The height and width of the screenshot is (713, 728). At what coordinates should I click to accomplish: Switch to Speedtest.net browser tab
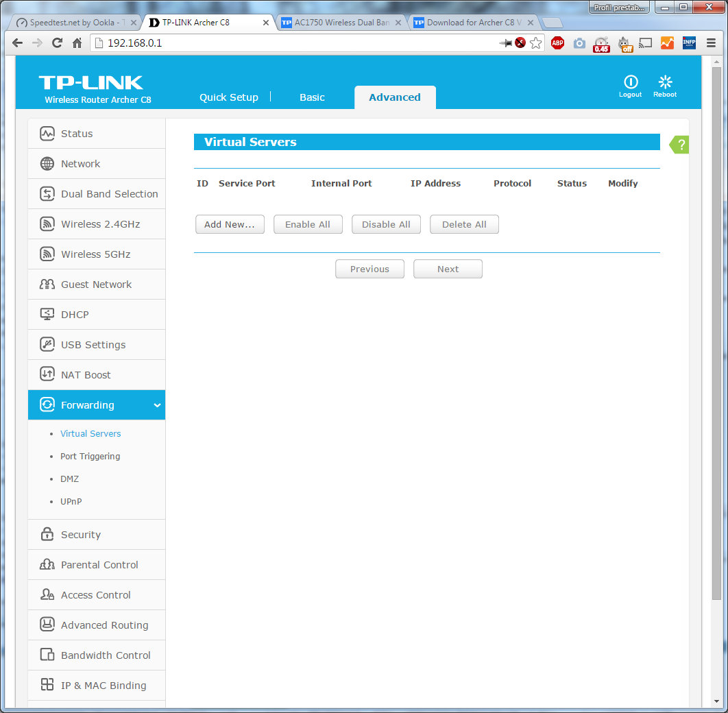point(75,23)
